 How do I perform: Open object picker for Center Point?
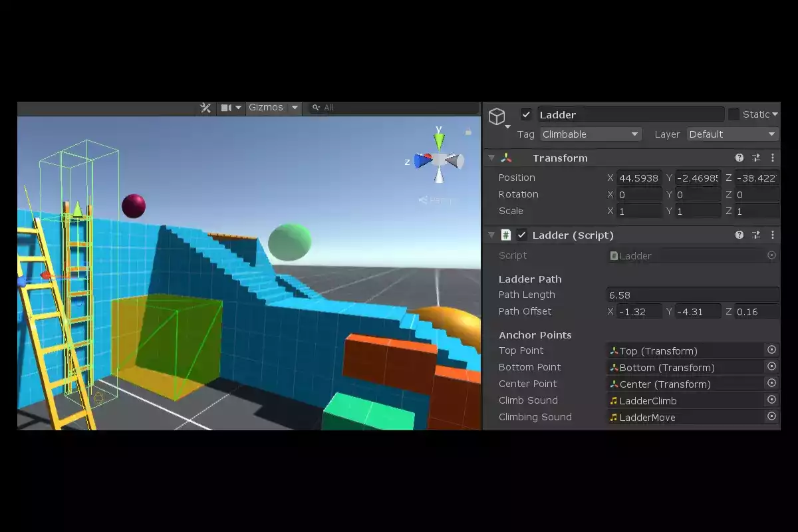(x=771, y=383)
